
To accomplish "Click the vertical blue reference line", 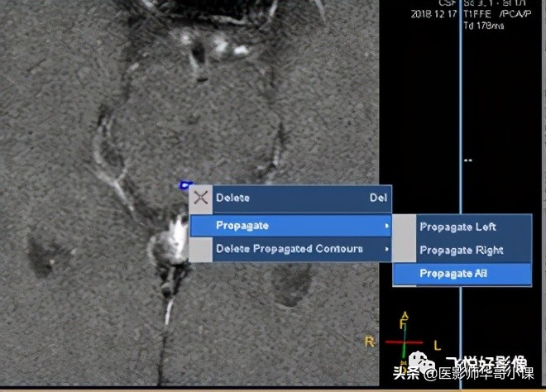I will point(460,124).
